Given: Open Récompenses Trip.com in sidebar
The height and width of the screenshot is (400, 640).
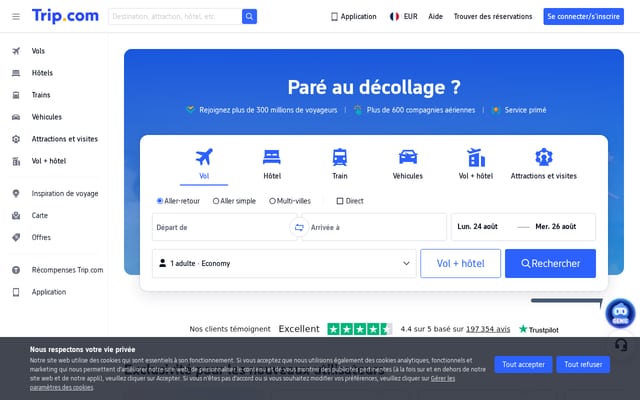Looking at the screenshot, I should [x=67, y=270].
